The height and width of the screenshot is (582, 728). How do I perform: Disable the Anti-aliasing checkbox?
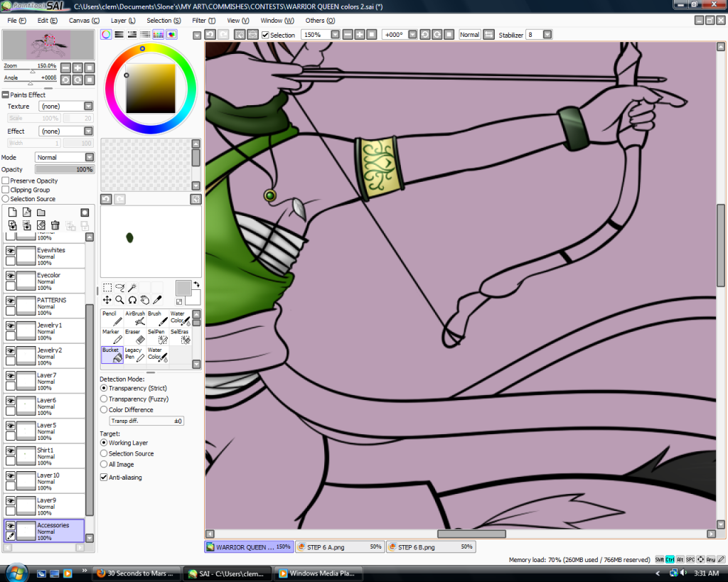point(104,477)
